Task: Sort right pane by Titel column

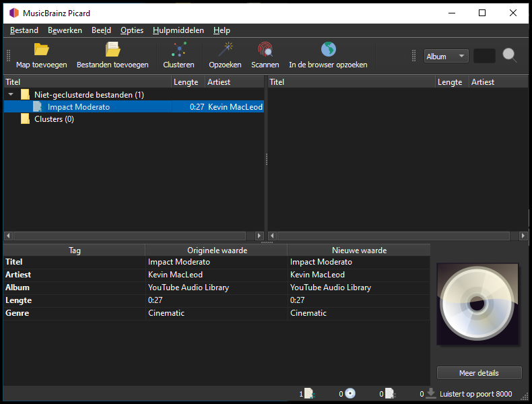Action: coord(352,82)
